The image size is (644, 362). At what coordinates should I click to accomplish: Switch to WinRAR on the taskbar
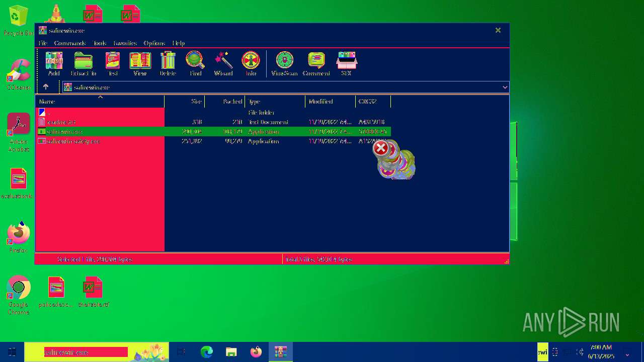280,352
